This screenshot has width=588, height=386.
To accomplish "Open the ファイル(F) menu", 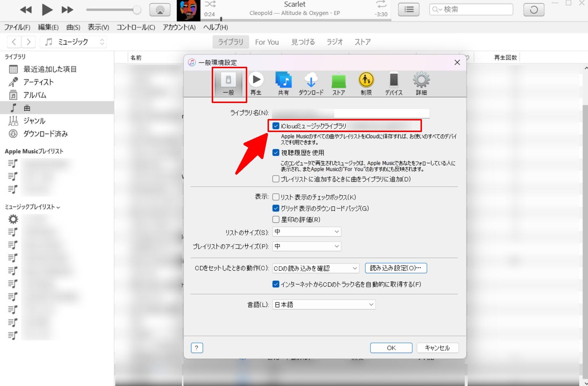I will pos(17,27).
